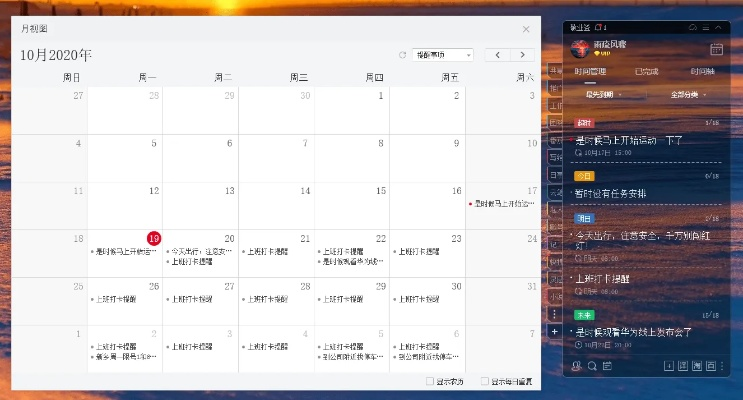The height and width of the screenshot is (400, 743).
Task: Select the highlighted date 19 in calendar
Action: tap(153, 238)
